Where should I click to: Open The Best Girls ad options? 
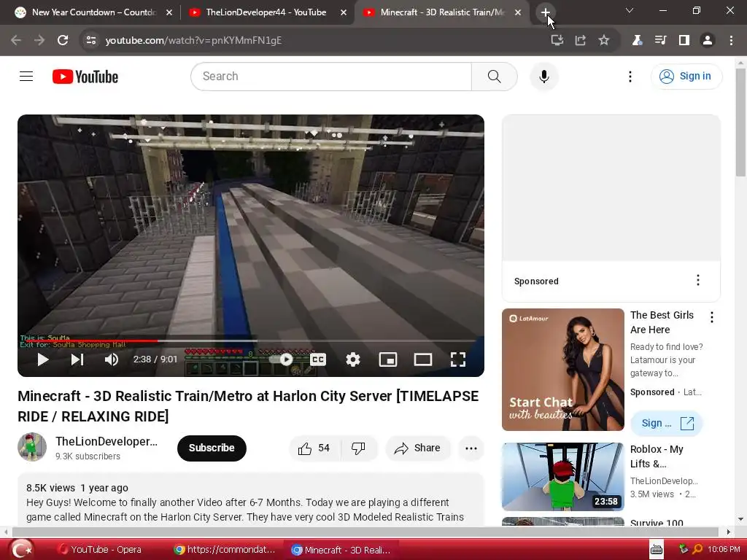click(712, 317)
